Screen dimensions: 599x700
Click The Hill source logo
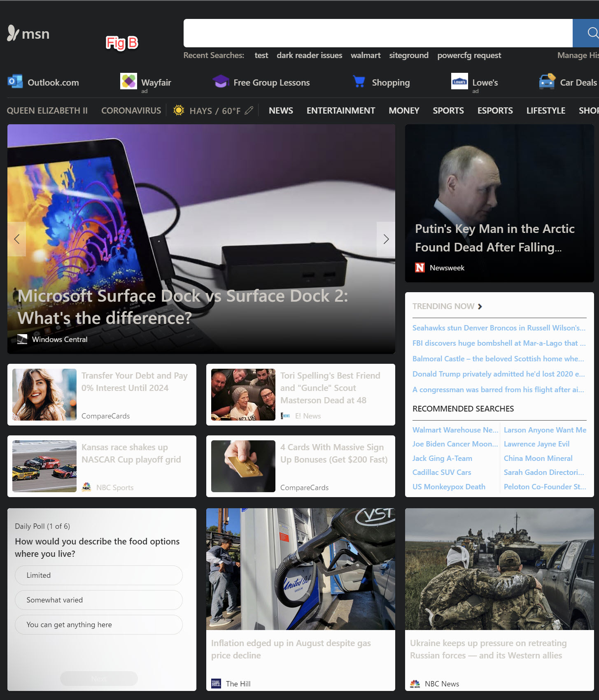click(216, 684)
